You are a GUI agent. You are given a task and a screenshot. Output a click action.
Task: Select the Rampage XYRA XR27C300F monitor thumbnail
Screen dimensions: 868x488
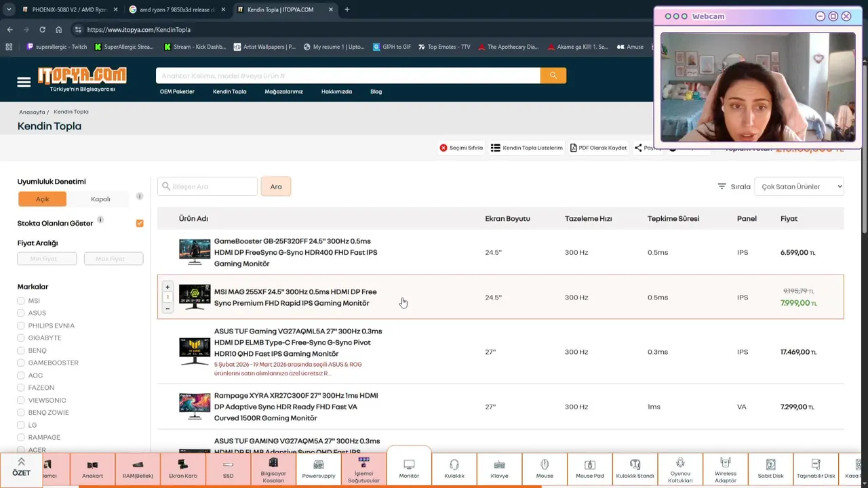pos(195,406)
